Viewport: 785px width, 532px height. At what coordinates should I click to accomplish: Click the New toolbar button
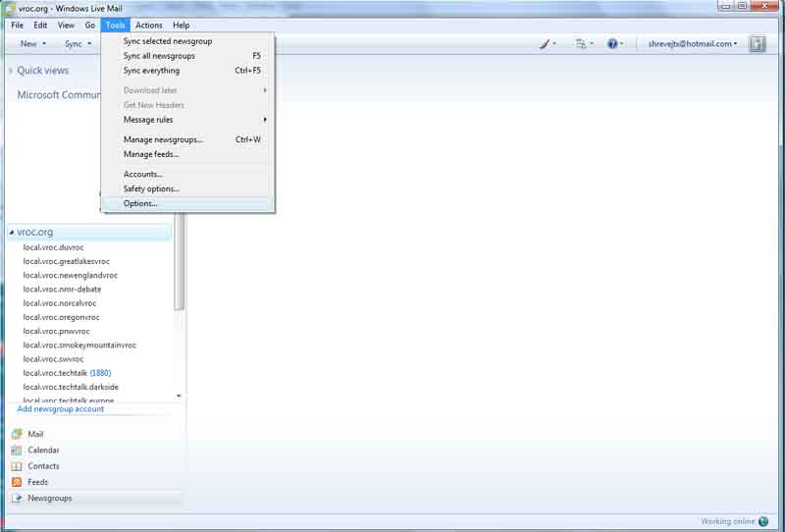[28, 44]
